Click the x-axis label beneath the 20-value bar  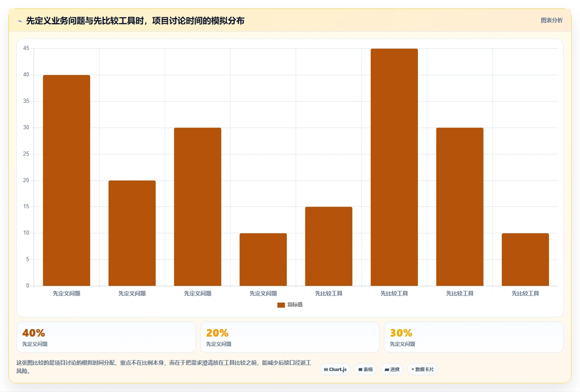coord(132,293)
